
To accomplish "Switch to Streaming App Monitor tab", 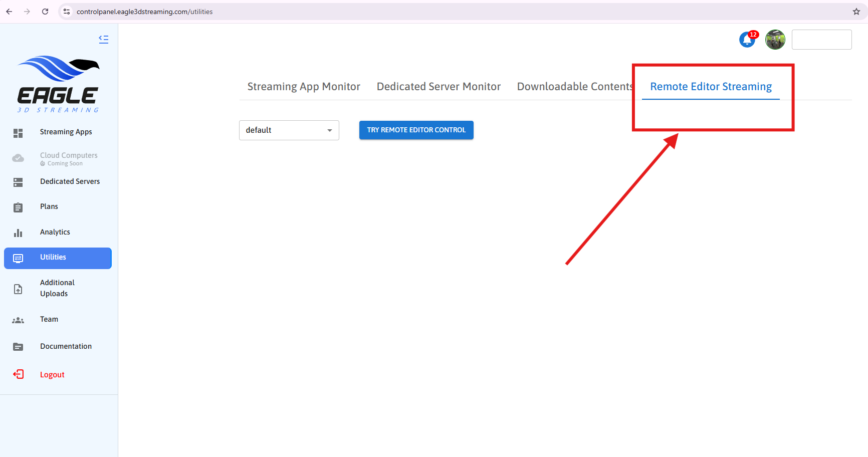I will click(x=304, y=87).
